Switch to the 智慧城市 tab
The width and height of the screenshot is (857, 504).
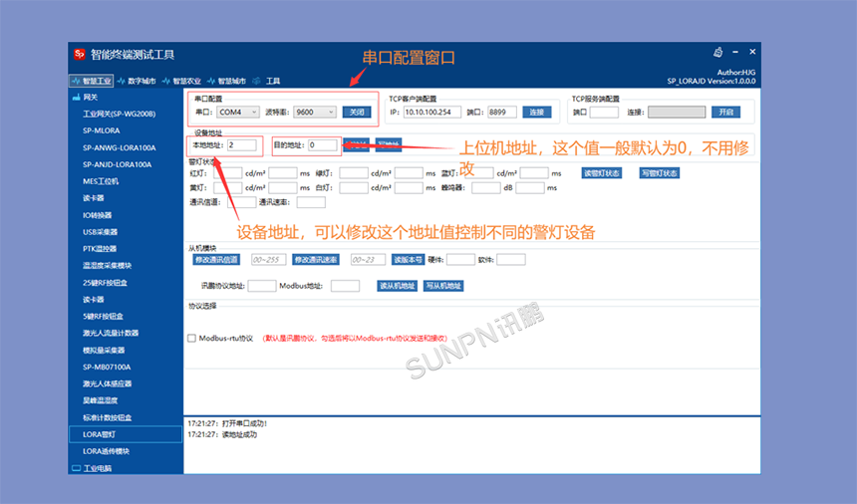(x=227, y=81)
